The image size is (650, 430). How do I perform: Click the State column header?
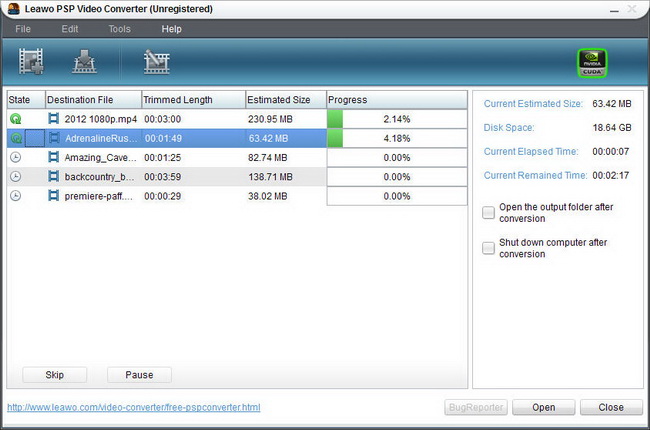[26, 100]
